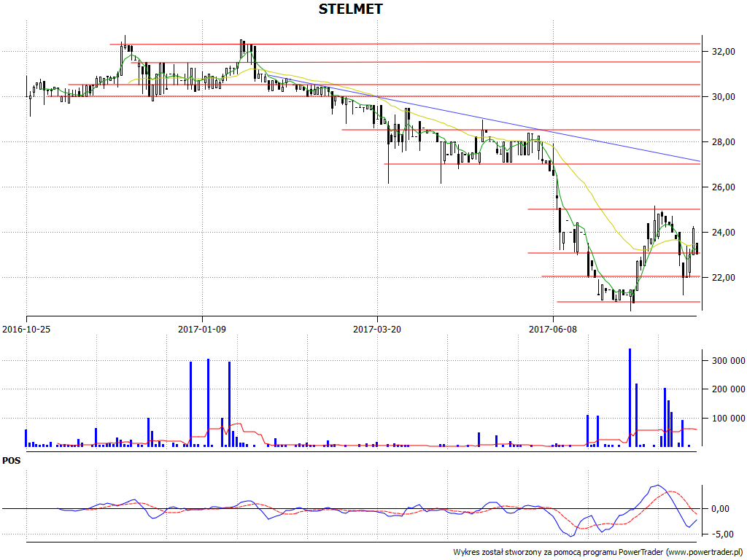Select the 26,00 price axis label

pyautogui.click(x=723, y=187)
